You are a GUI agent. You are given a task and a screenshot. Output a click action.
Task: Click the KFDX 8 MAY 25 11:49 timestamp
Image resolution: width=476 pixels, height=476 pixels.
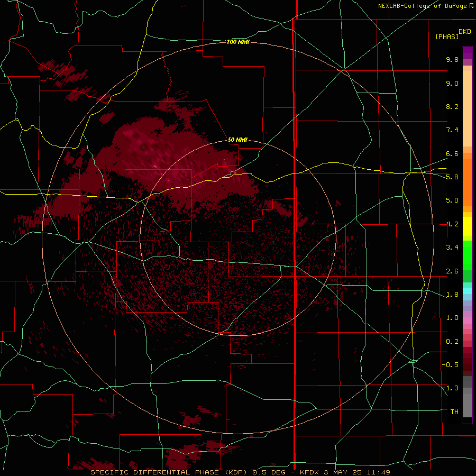click(x=345, y=472)
